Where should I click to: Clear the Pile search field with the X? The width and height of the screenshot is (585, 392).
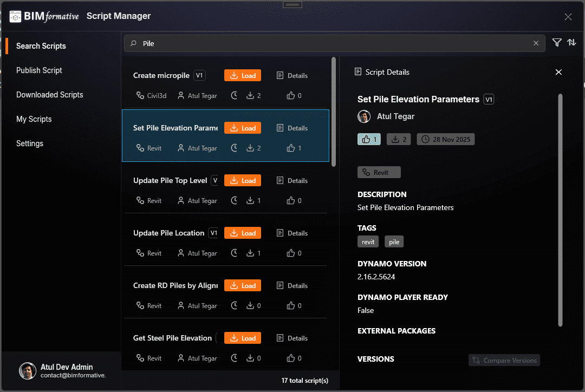click(536, 43)
